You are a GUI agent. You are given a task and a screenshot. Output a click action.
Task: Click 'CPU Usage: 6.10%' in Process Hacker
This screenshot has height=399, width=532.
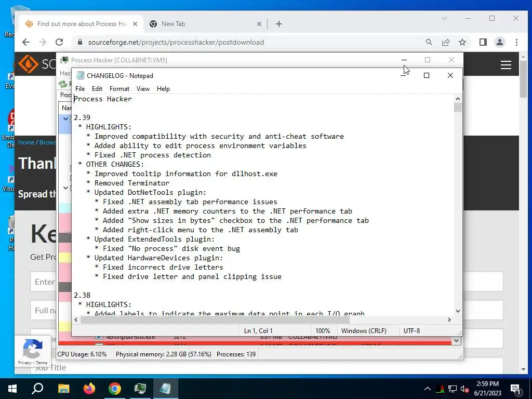82,354
